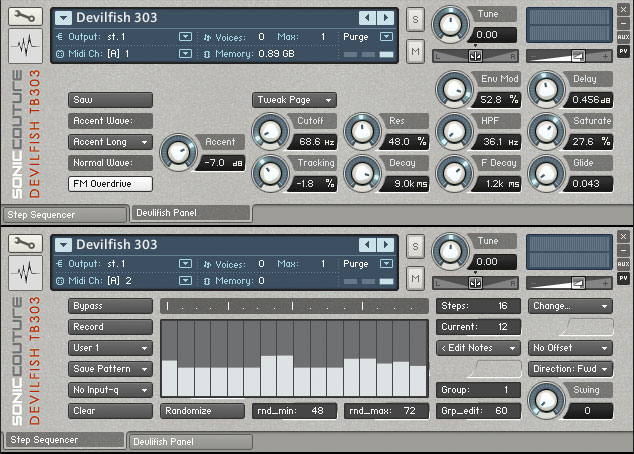
Task: Mute the bottom Devilfish 303 instrument
Action: pyautogui.click(x=415, y=278)
